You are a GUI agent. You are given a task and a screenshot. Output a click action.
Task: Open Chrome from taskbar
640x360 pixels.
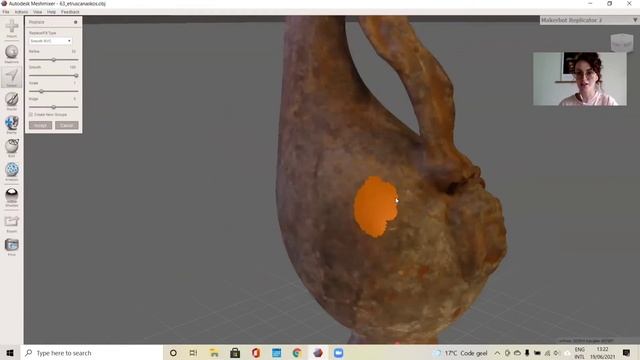tap(297, 353)
